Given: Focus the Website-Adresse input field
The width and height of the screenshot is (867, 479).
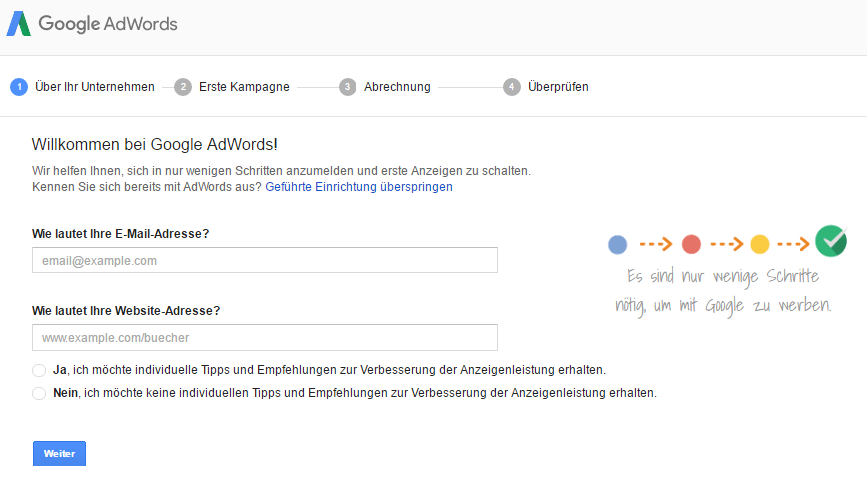Looking at the screenshot, I should click(265, 337).
